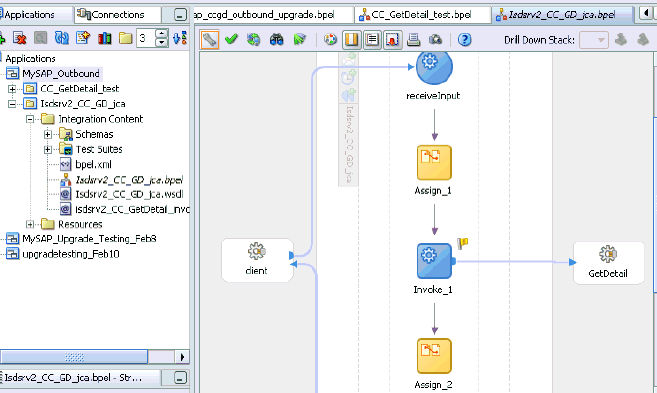657x393 pixels.
Task: Toggle the text lines view button
Action: point(372,40)
